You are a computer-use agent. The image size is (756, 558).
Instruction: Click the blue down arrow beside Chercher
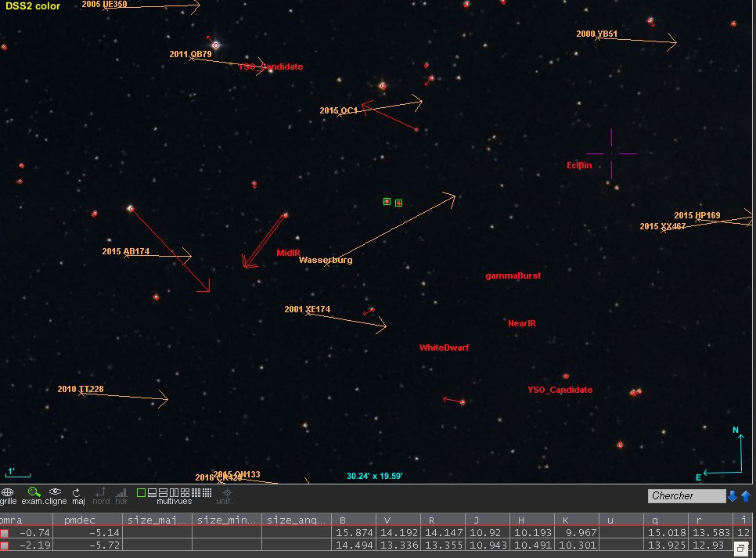pos(733,495)
